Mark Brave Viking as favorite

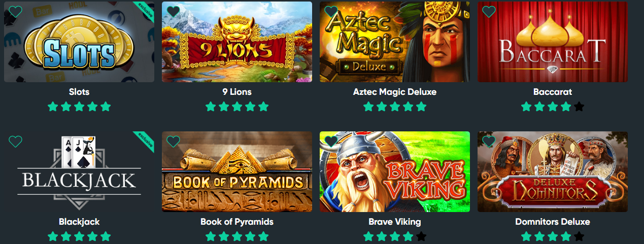point(331,142)
